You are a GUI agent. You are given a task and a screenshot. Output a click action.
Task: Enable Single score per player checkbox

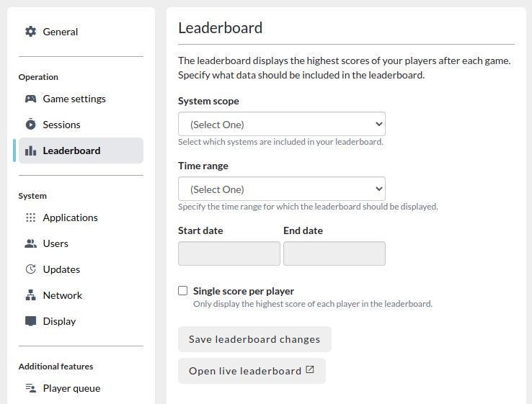[x=183, y=291]
